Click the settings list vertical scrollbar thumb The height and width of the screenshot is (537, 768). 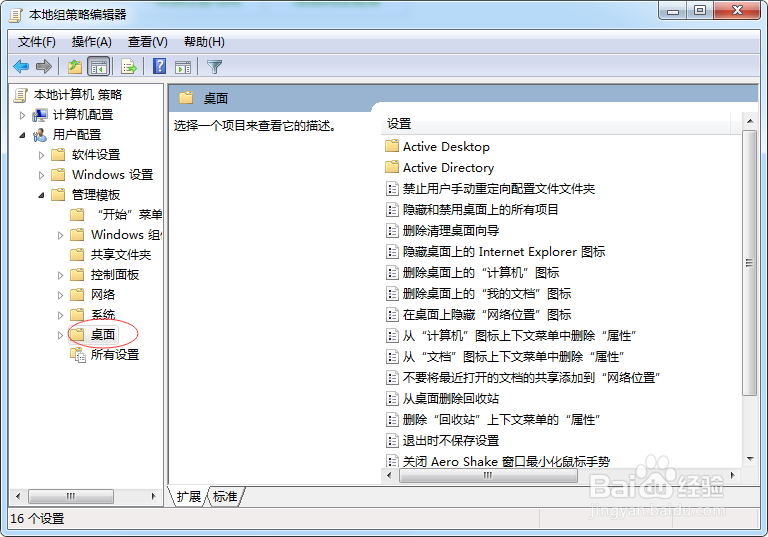749,263
